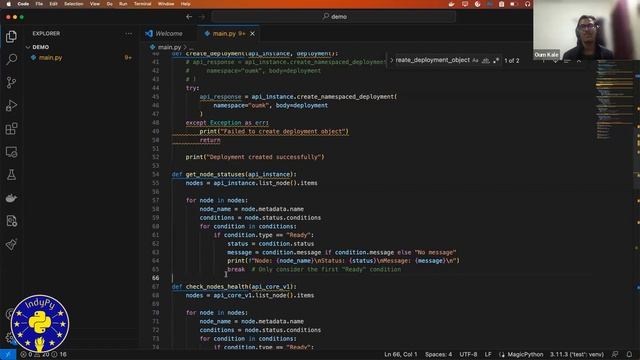Image resolution: width=640 pixels, height=360 pixels.
Task: Click print("Deployment created successfully") line
Action: 255,157
